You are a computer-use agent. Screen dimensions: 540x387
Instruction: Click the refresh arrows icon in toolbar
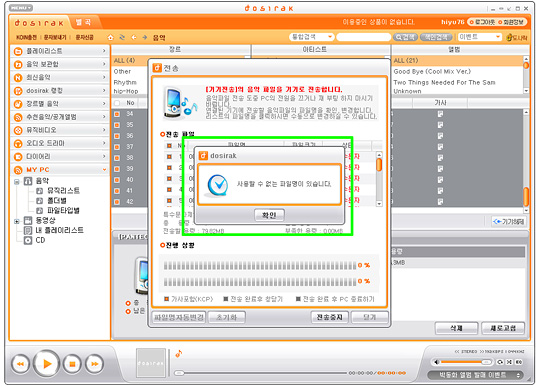click(x=122, y=37)
